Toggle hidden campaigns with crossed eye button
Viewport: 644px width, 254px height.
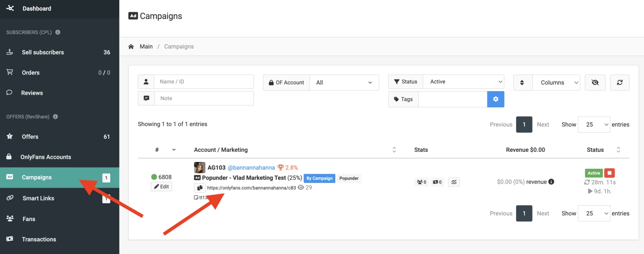(x=595, y=82)
